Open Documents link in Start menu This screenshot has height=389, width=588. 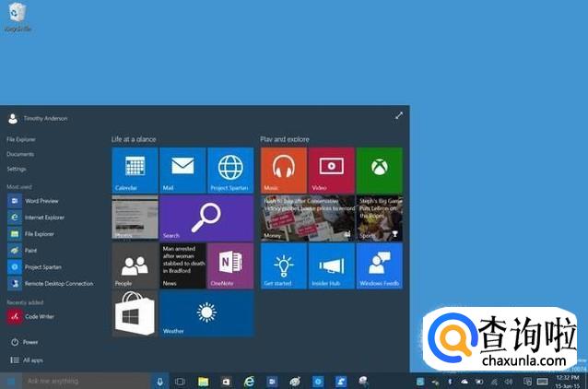20,154
